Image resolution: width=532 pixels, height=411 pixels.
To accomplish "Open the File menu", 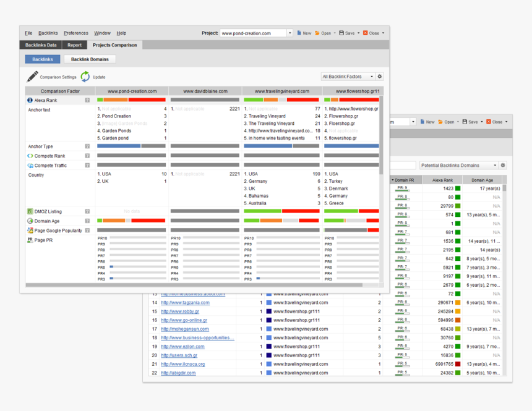I will [x=28, y=33].
